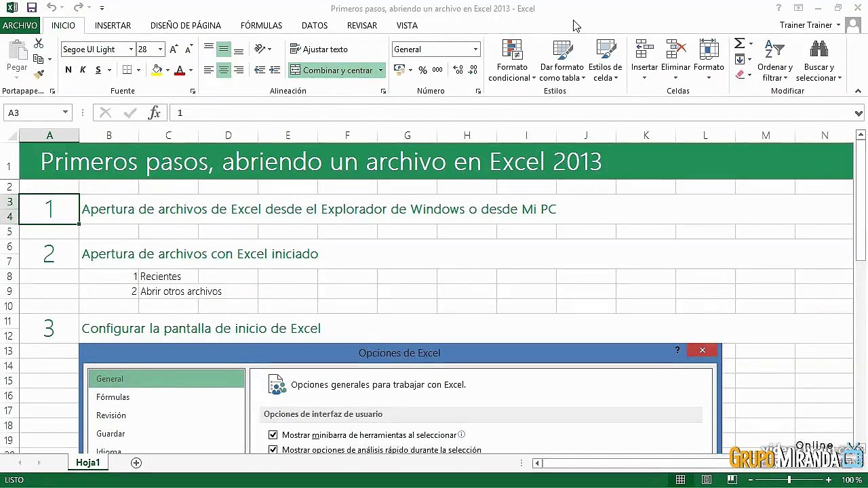Open the ARCHIVO tab
This screenshot has width=868, height=488.
pyautogui.click(x=20, y=25)
